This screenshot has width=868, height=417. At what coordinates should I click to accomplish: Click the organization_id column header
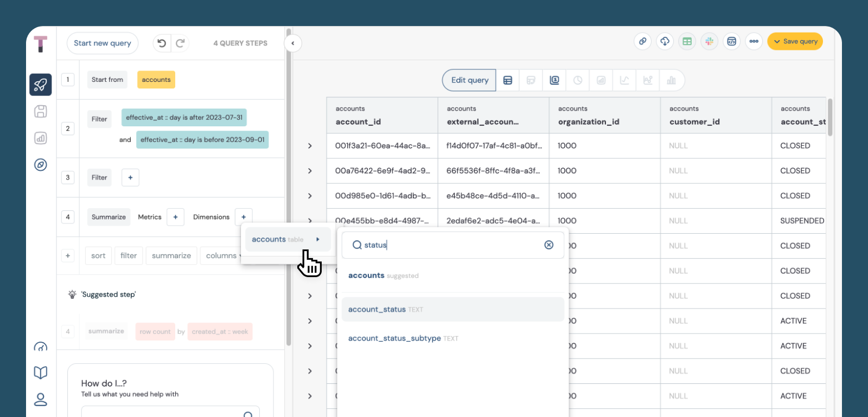pyautogui.click(x=604, y=116)
